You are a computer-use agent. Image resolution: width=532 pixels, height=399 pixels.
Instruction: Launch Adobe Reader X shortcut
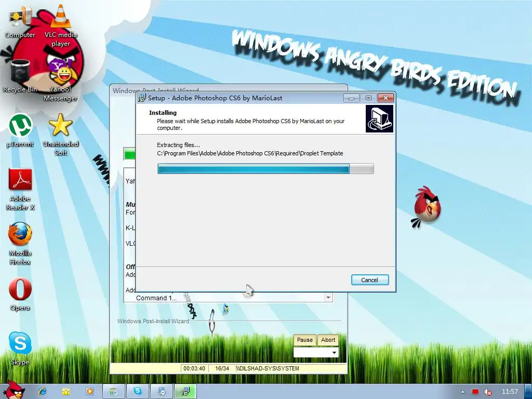[20, 189]
